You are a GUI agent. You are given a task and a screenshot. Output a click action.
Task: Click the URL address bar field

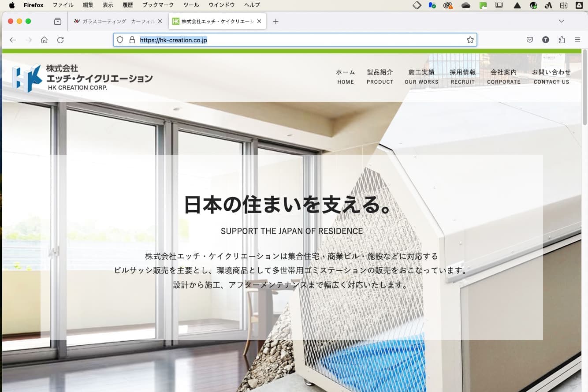(x=300, y=40)
